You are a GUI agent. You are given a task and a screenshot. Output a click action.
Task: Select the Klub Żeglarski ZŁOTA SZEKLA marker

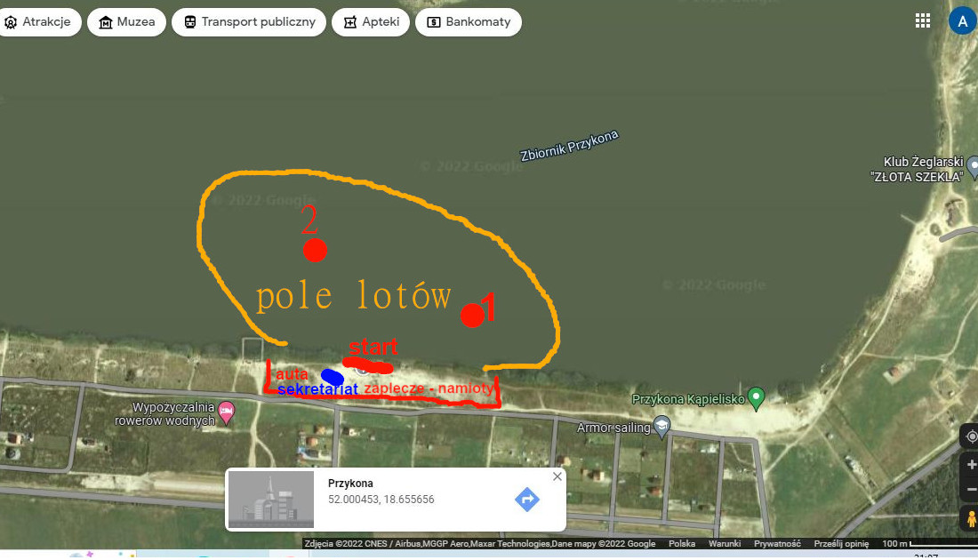973,167
